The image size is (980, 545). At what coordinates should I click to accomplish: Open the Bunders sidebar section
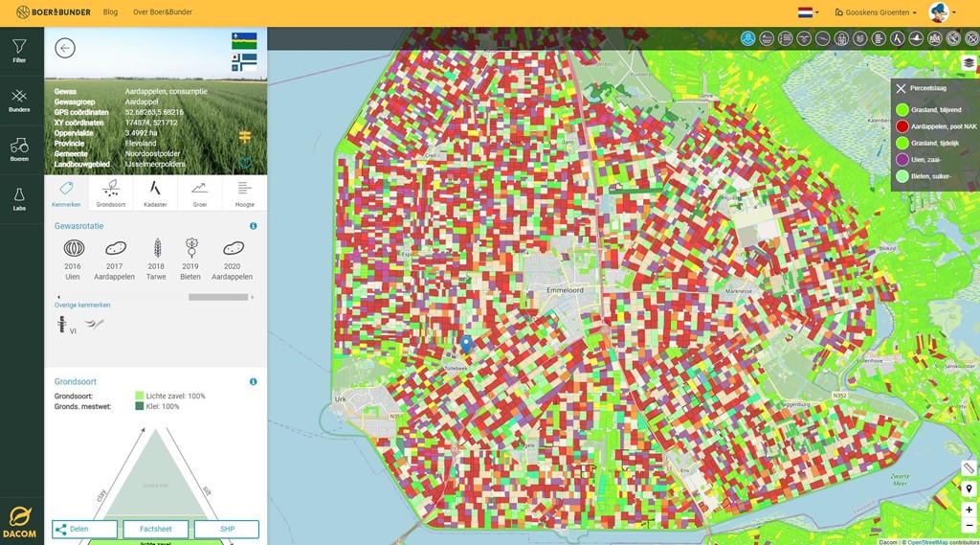pyautogui.click(x=19, y=101)
